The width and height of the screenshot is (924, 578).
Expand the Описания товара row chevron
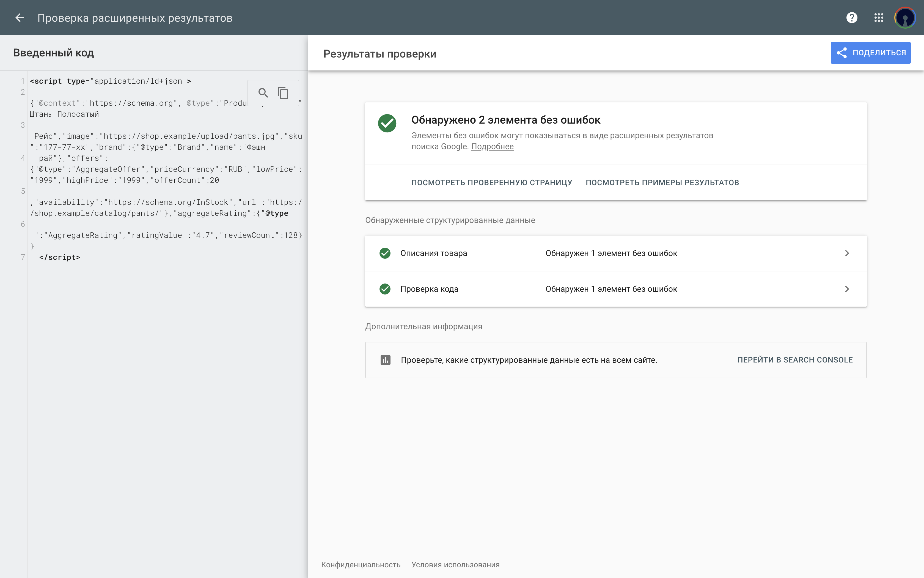(x=846, y=253)
